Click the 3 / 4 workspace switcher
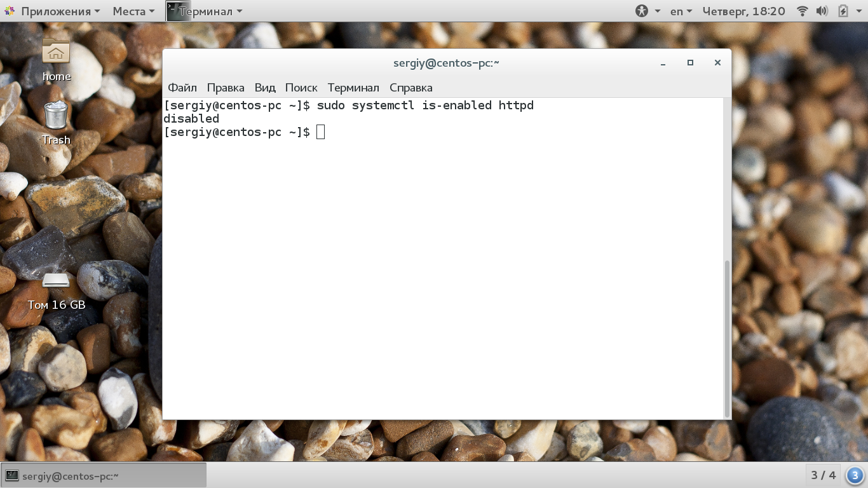This screenshot has width=868, height=488. pos(824,475)
